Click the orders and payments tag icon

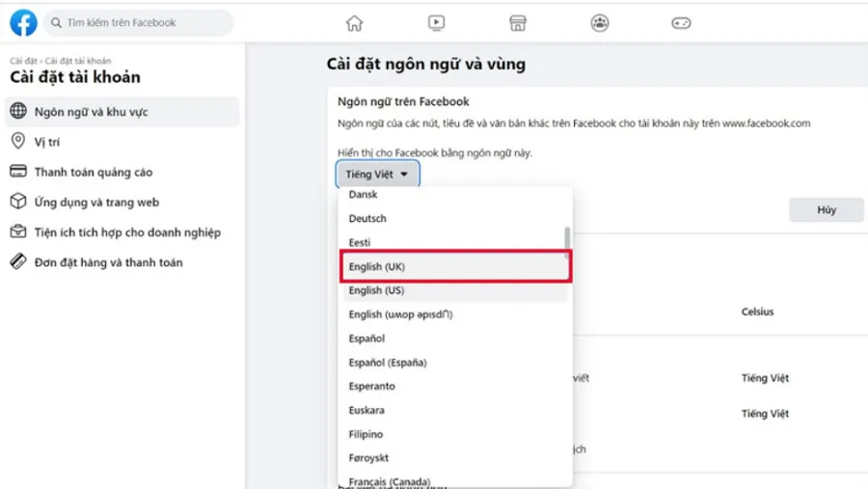click(18, 261)
